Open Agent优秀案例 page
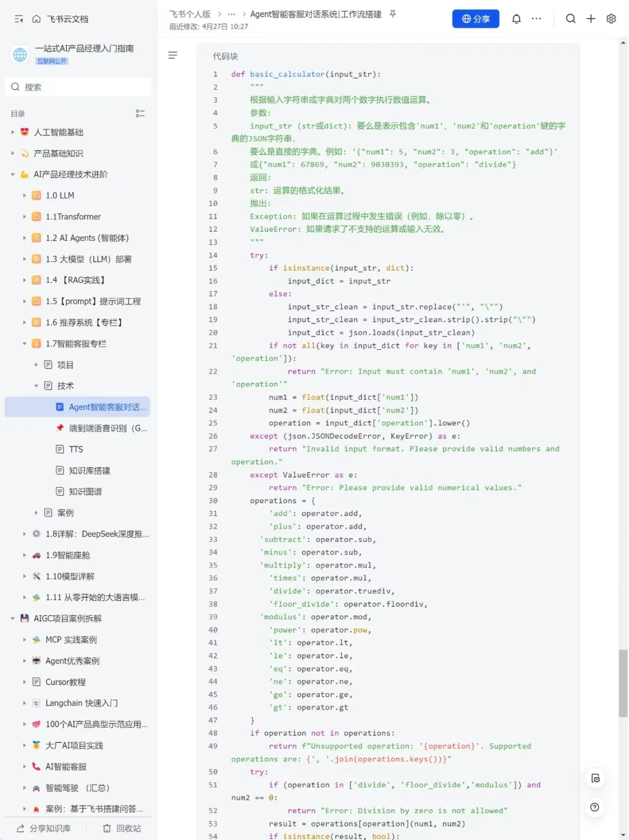629x840 pixels. [x=73, y=661]
